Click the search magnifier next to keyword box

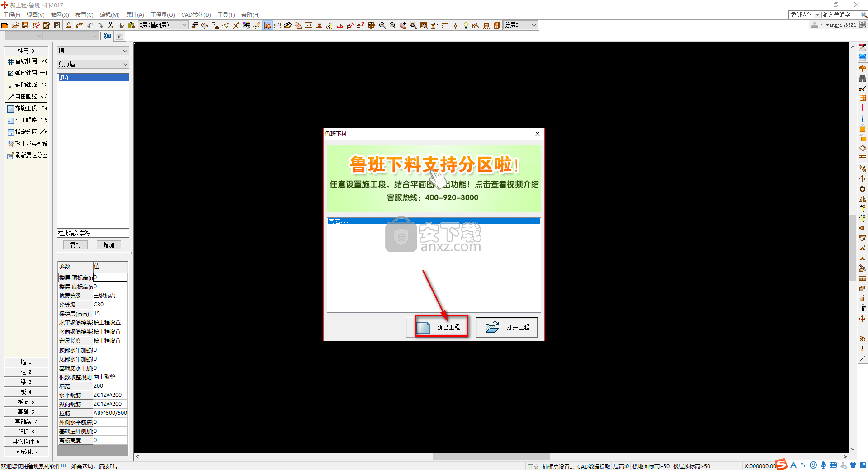(863, 14)
